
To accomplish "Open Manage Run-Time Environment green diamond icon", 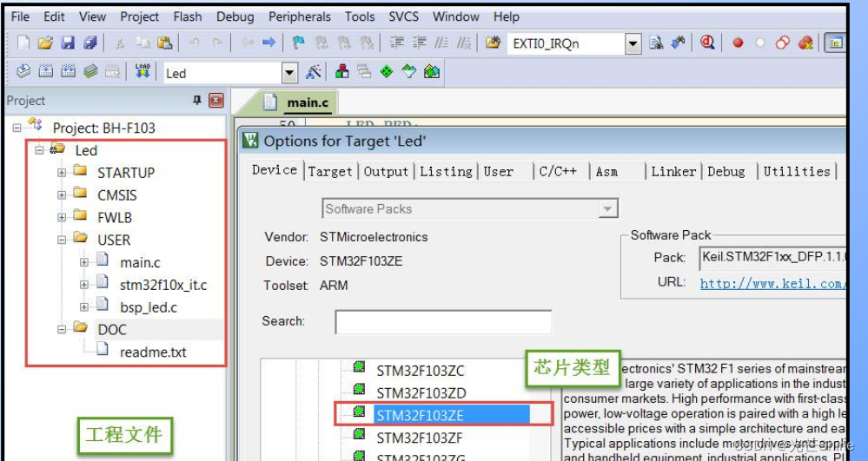I will pos(387,71).
